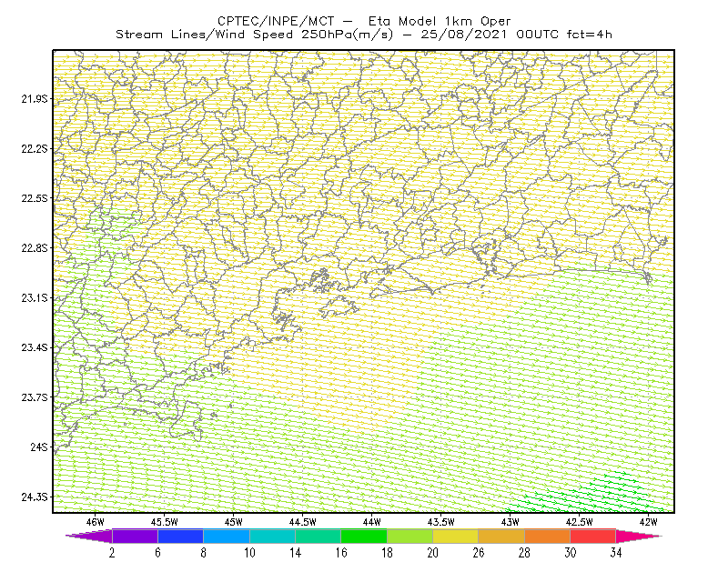Click the yellow 20–26 m/s legend swatch

pyautogui.click(x=456, y=536)
